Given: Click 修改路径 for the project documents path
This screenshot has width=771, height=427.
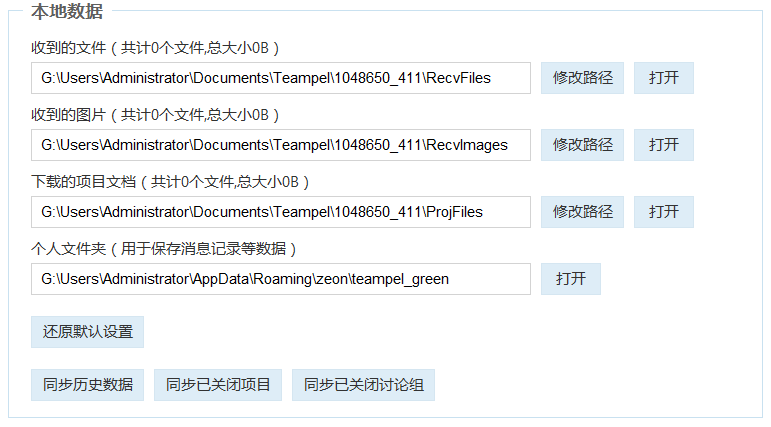Looking at the screenshot, I should [582, 212].
